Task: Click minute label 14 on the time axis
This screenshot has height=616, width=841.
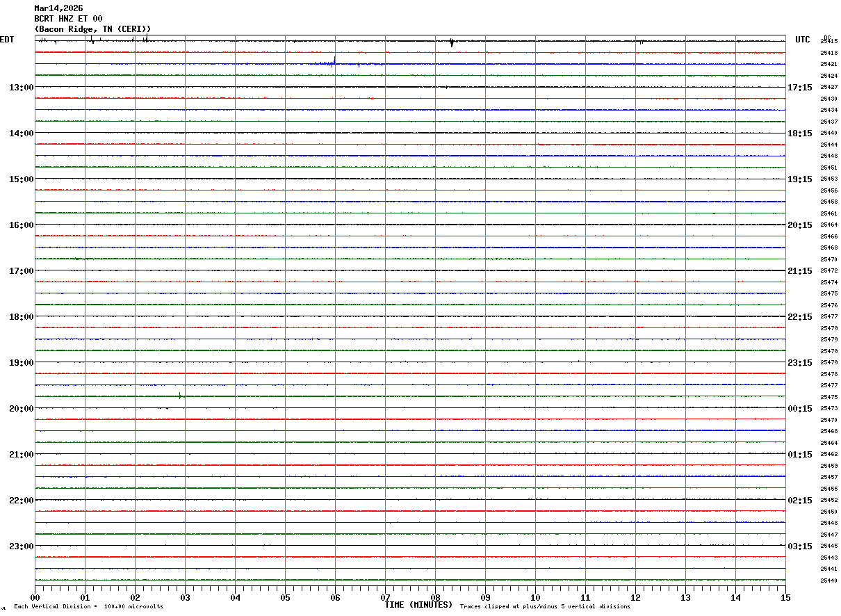Action: pos(735,597)
